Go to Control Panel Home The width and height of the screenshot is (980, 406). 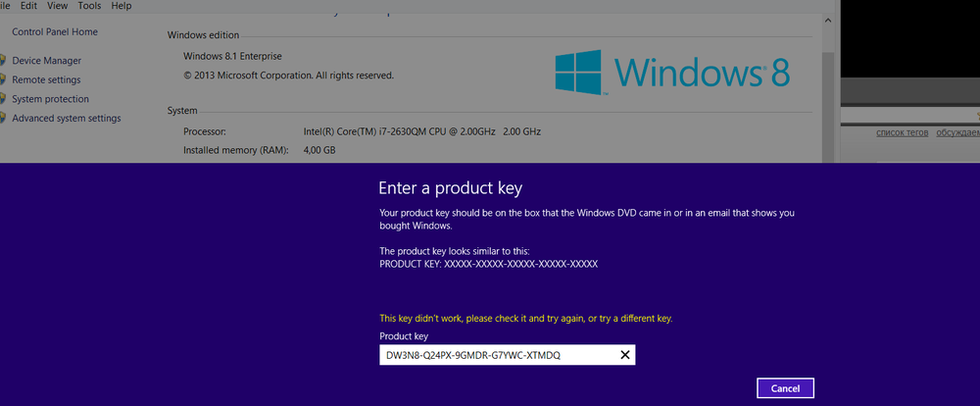54,31
